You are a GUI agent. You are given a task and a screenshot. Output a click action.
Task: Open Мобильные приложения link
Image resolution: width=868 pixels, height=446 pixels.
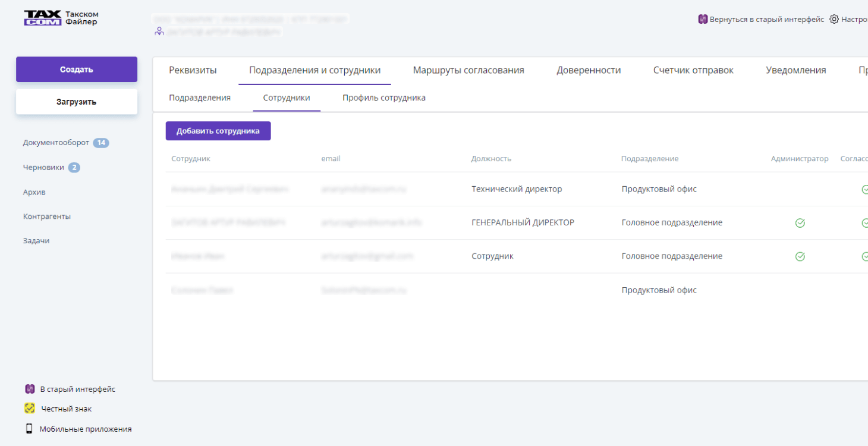tap(86, 428)
